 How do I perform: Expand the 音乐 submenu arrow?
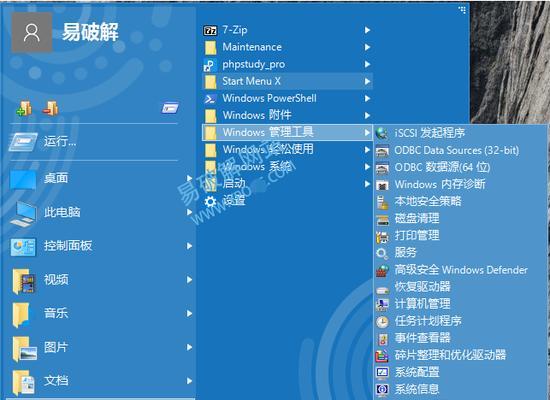click(x=189, y=313)
